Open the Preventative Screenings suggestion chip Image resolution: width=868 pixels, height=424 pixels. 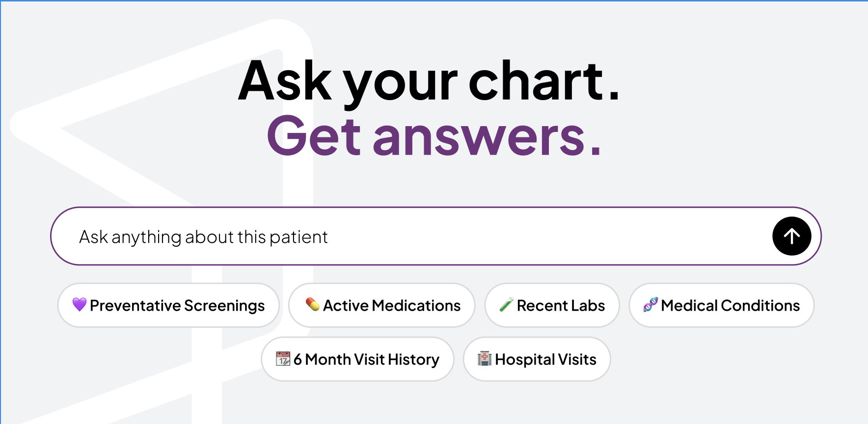(168, 305)
